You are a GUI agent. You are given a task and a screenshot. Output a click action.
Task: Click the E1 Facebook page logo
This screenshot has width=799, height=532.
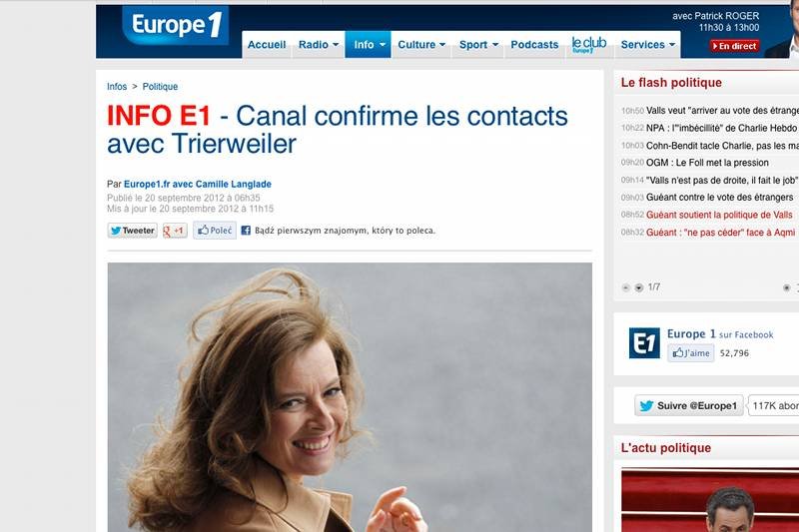[644, 342]
